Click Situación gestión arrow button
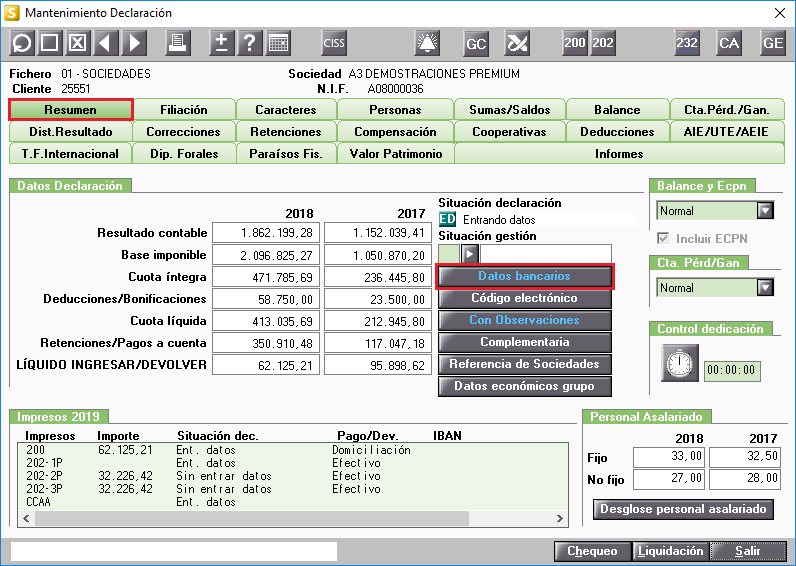This screenshot has width=796, height=566. click(x=470, y=254)
